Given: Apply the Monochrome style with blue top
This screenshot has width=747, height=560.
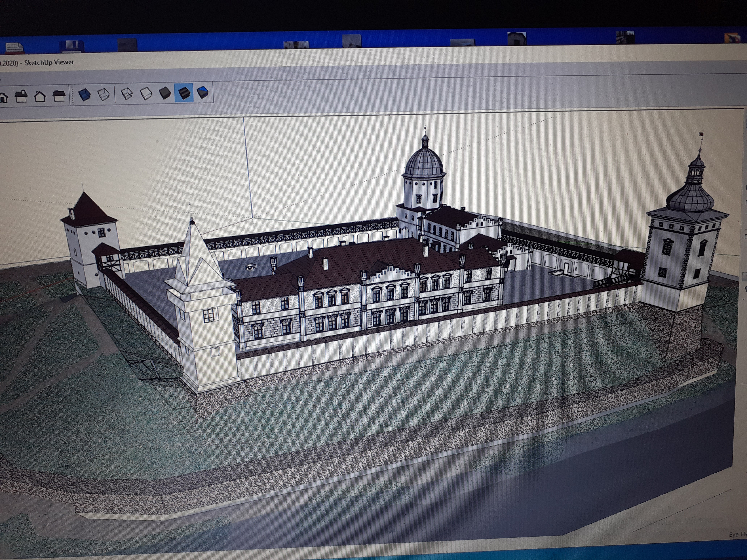Looking at the screenshot, I should click(x=202, y=92).
